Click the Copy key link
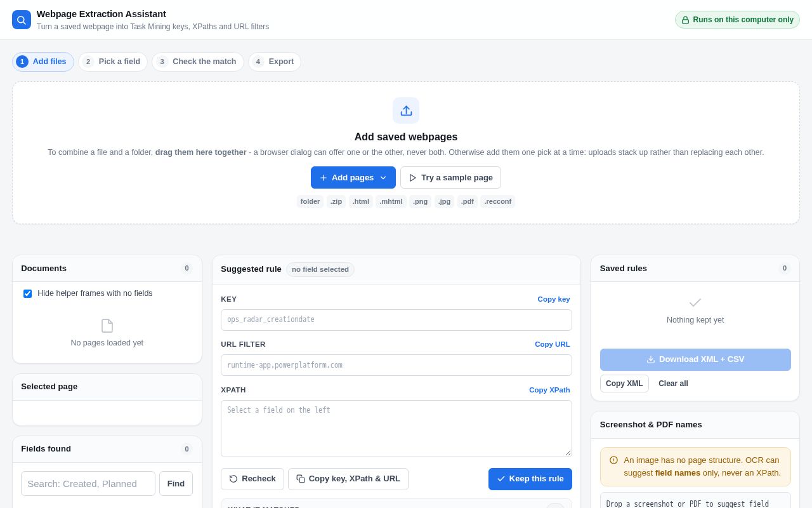 coord(554,299)
